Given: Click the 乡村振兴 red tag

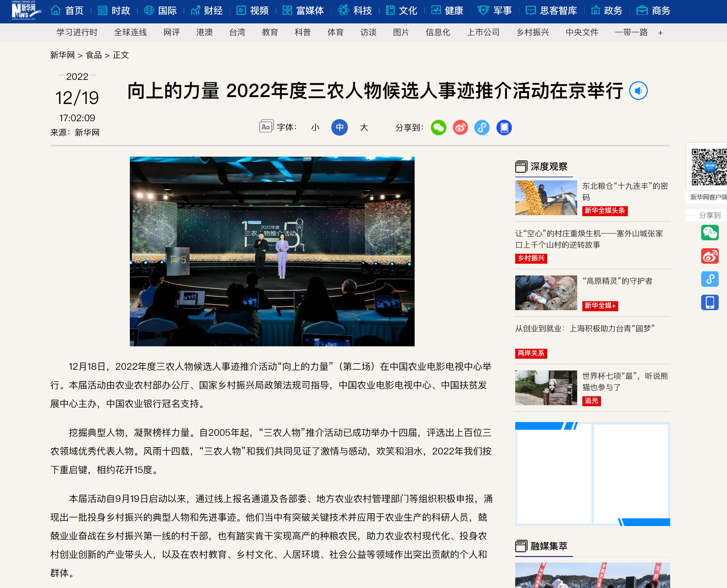Looking at the screenshot, I should [531, 258].
